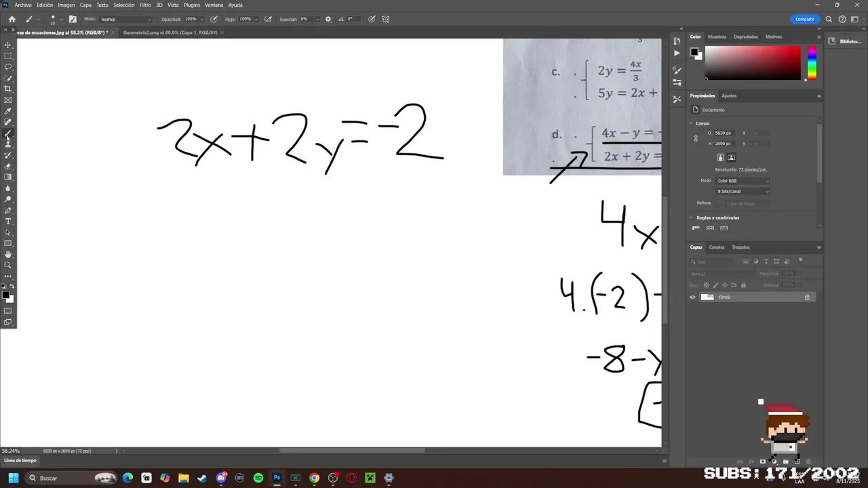The height and width of the screenshot is (488, 868).
Task: Select the Hand tool
Action: pos(8,254)
